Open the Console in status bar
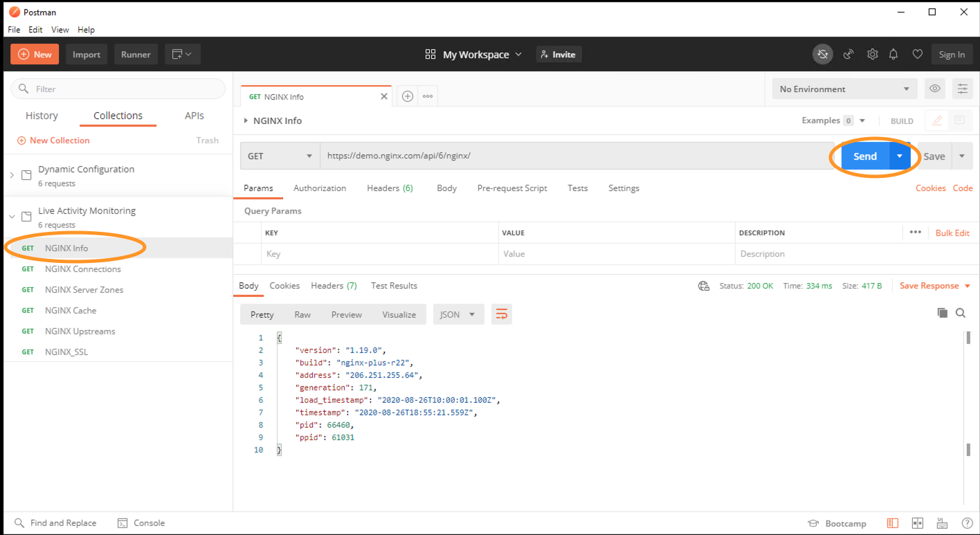The image size is (980, 535). pyautogui.click(x=141, y=523)
